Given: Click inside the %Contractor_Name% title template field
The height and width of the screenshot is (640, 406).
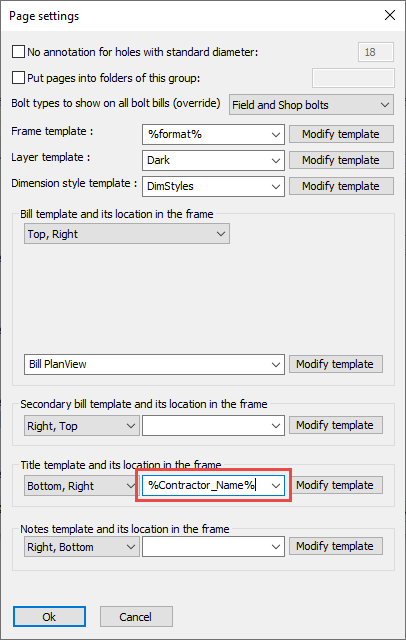Looking at the screenshot, I should coord(206,485).
